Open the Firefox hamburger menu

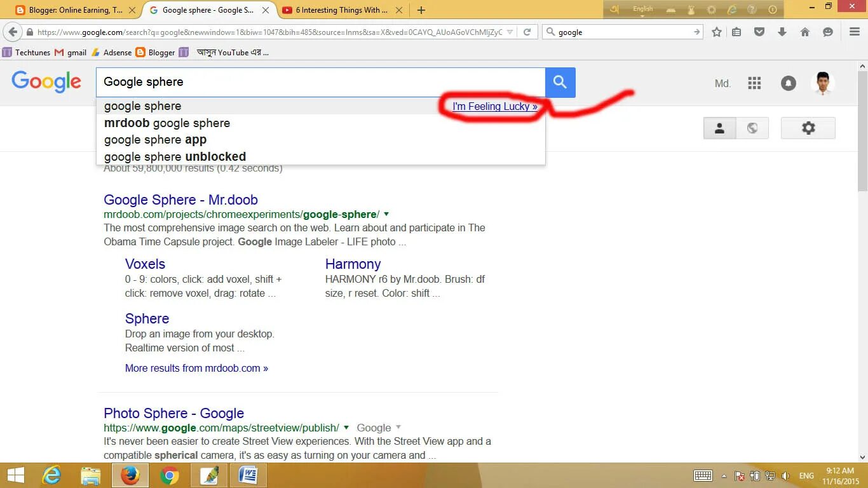pyautogui.click(x=855, y=32)
